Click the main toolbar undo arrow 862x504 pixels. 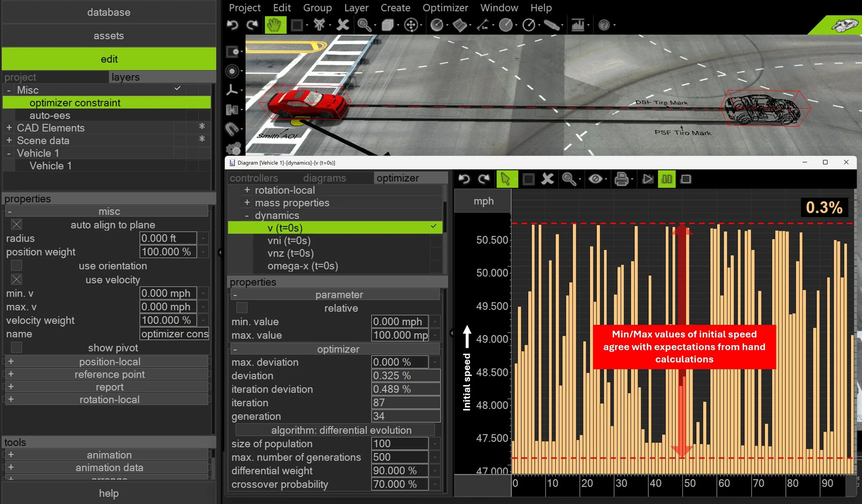233,25
